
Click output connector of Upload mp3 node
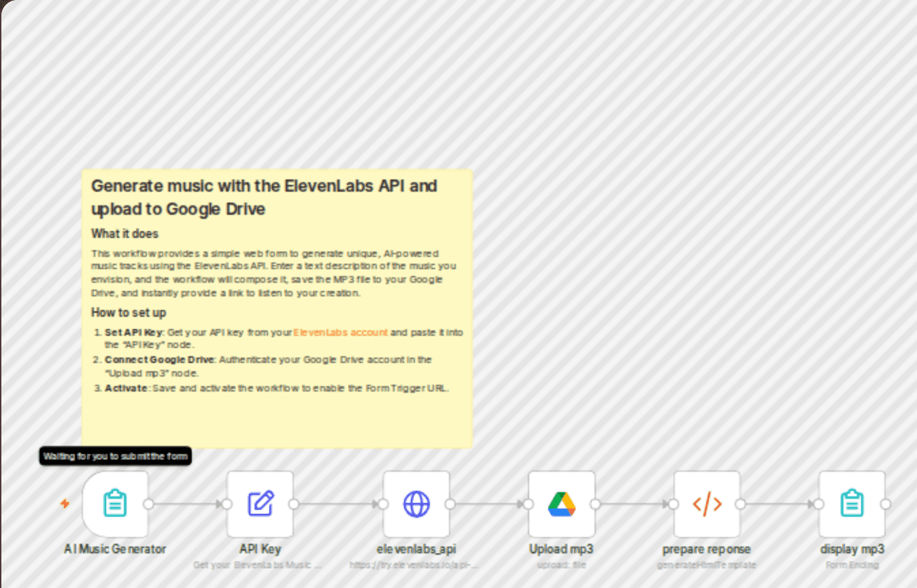coord(595,504)
